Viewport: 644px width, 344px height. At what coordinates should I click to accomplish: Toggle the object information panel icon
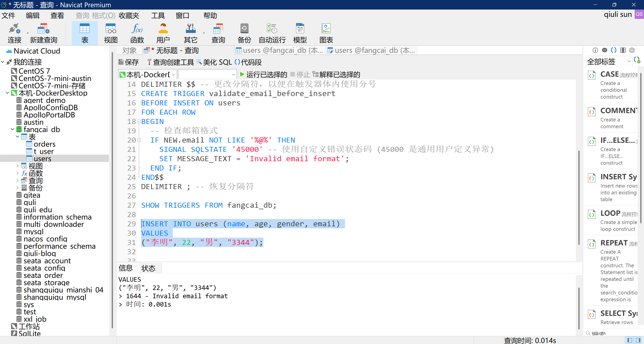click(x=595, y=50)
